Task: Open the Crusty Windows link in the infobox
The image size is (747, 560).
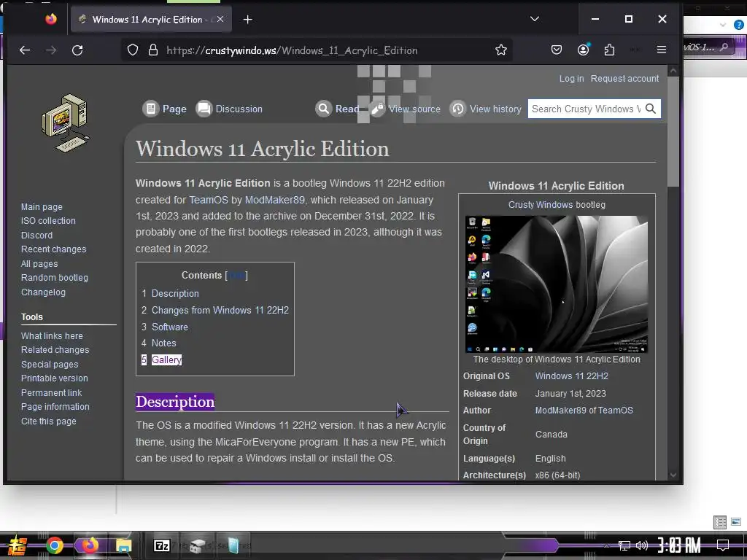Action: click(541, 205)
